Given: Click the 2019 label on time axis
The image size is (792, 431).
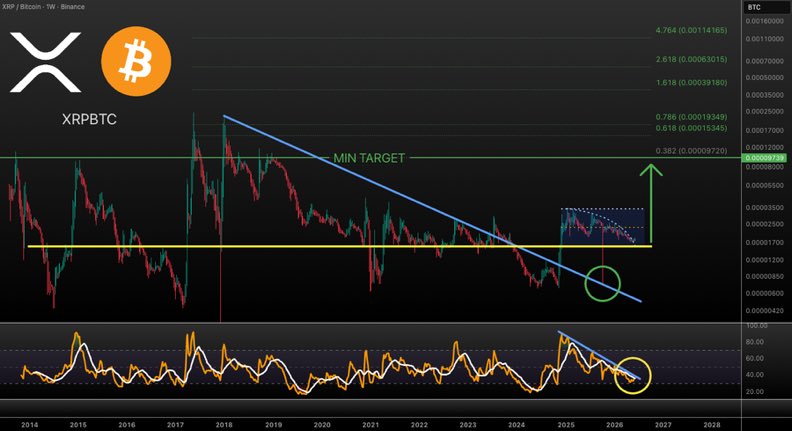Looking at the screenshot, I should (273, 425).
